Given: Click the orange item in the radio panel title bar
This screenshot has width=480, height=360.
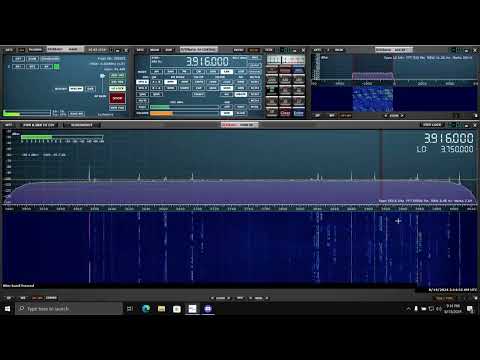Looking at the screenshot, I should point(21,50).
